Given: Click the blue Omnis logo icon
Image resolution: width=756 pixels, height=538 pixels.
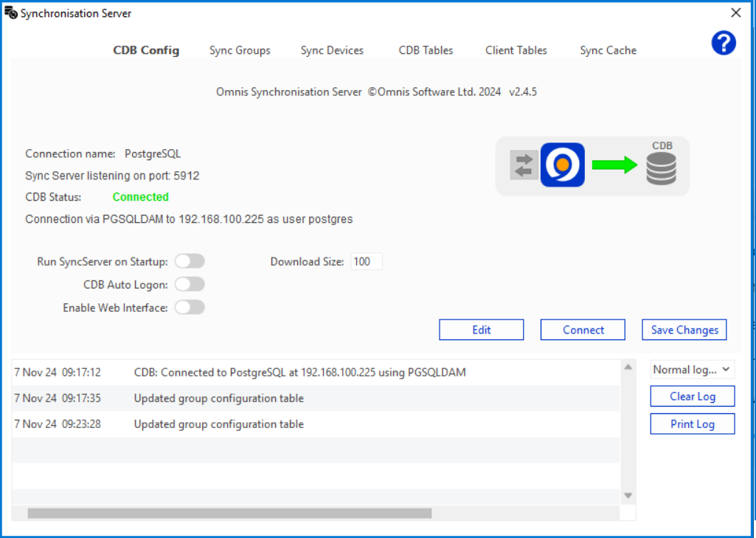Looking at the screenshot, I should pyautogui.click(x=562, y=165).
